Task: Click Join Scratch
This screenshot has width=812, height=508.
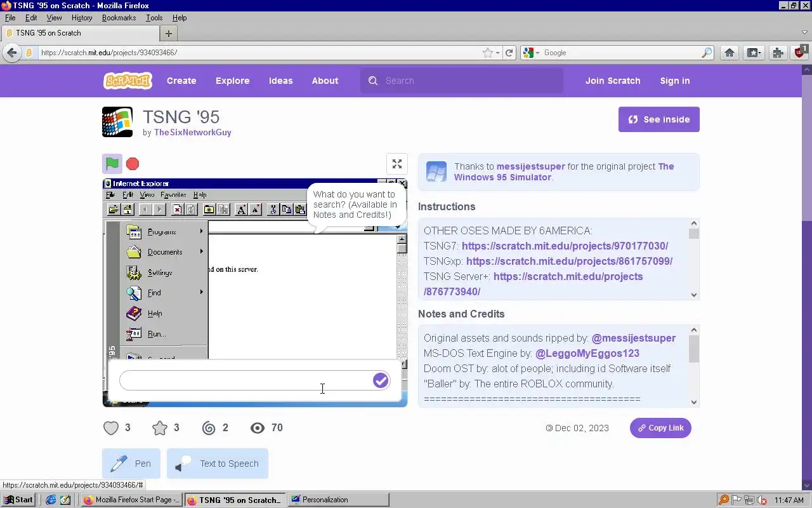Action: click(x=613, y=81)
